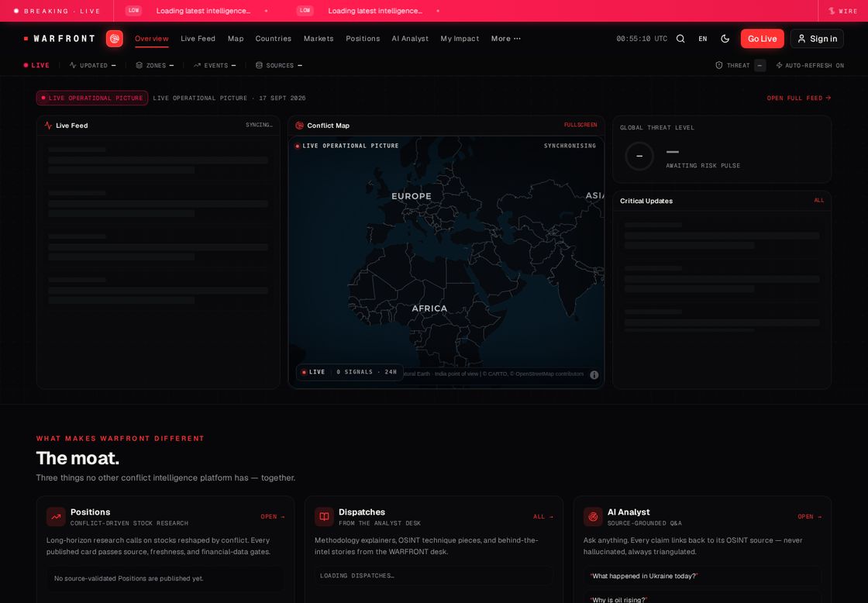The image size is (868, 603).
Task: Click the SYNCING status in Live Feed panel
Action: click(x=259, y=125)
